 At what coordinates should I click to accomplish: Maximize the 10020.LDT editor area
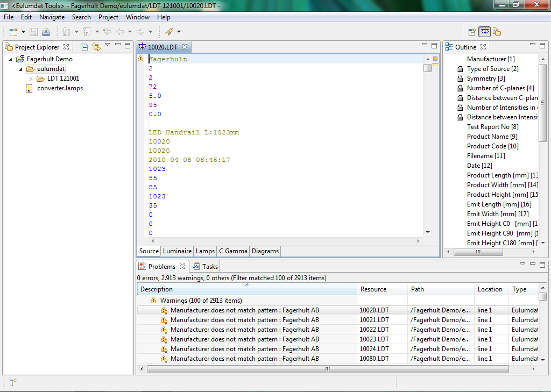(434, 45)
